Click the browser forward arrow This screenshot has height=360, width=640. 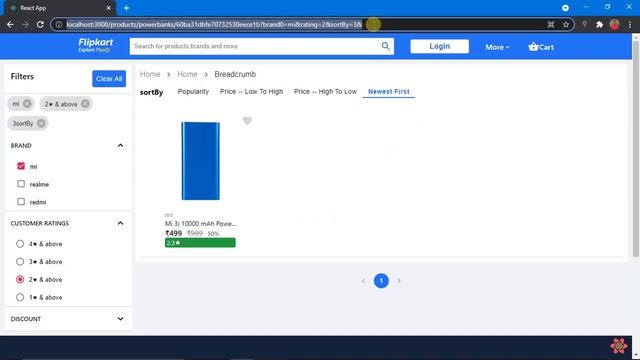pyautogui.click(x=25, y=24)
